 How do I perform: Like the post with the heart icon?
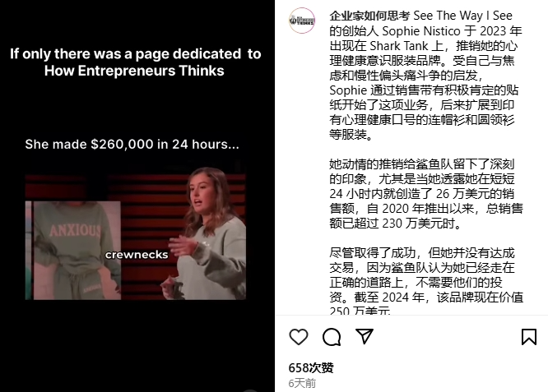pyautogui.click(x=299, y=337)
